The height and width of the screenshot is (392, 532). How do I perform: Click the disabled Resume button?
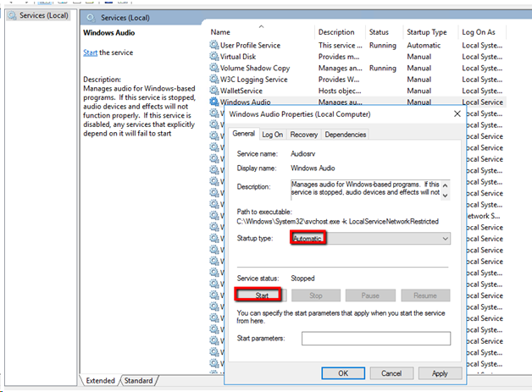pos(425,295)
